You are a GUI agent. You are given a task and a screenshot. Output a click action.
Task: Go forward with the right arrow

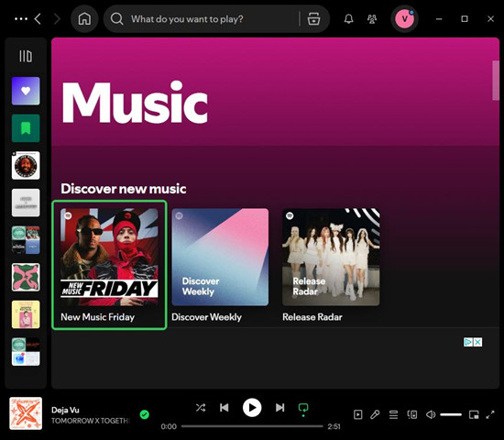(57, 19)
